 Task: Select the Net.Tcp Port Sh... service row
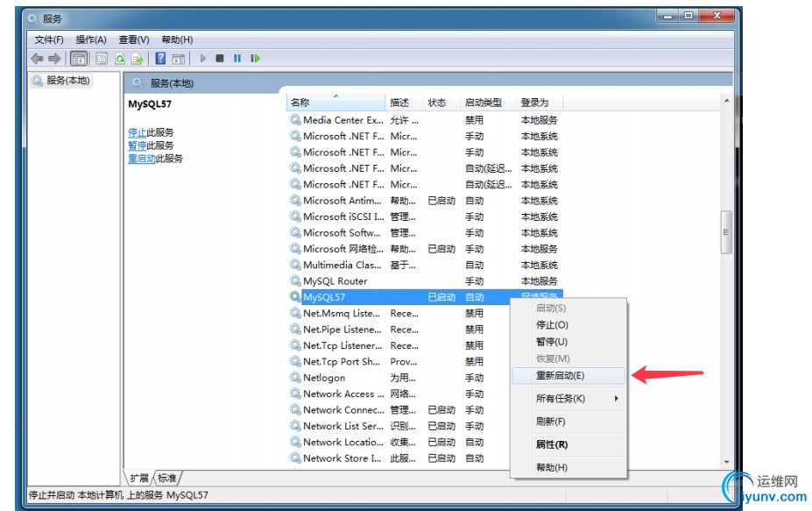399,361
